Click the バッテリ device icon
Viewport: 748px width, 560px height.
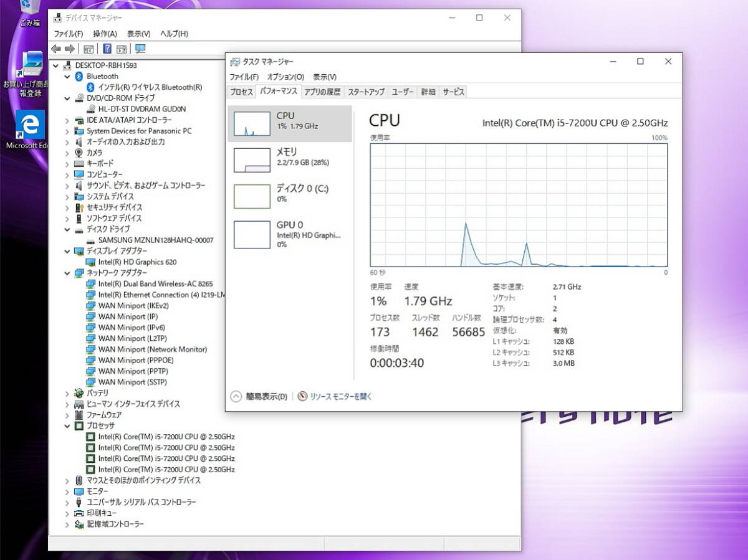(x=79, y=393)
